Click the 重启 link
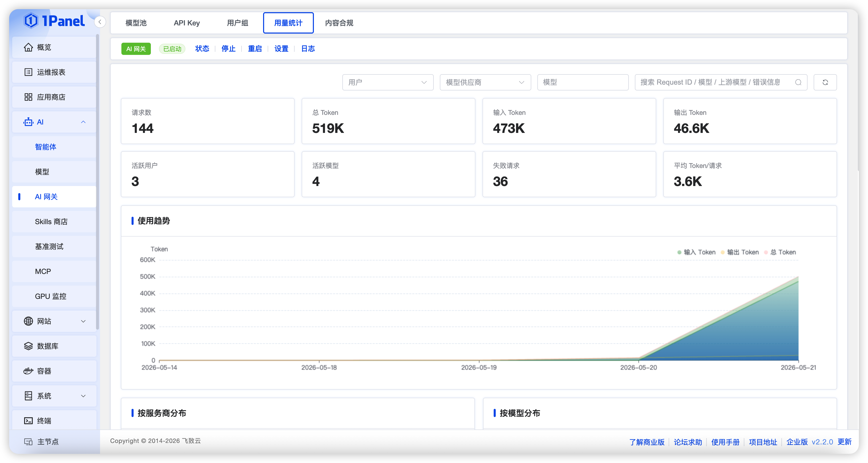 [x=255, y=49]
